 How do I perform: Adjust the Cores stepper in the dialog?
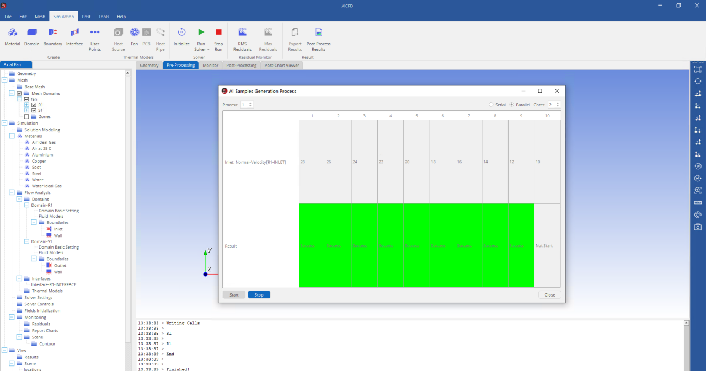[554, 104]
